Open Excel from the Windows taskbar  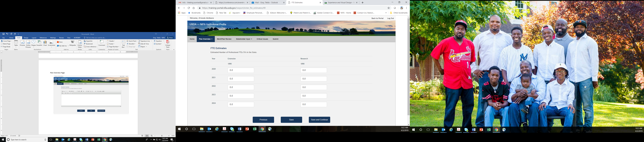pos(255,129)
